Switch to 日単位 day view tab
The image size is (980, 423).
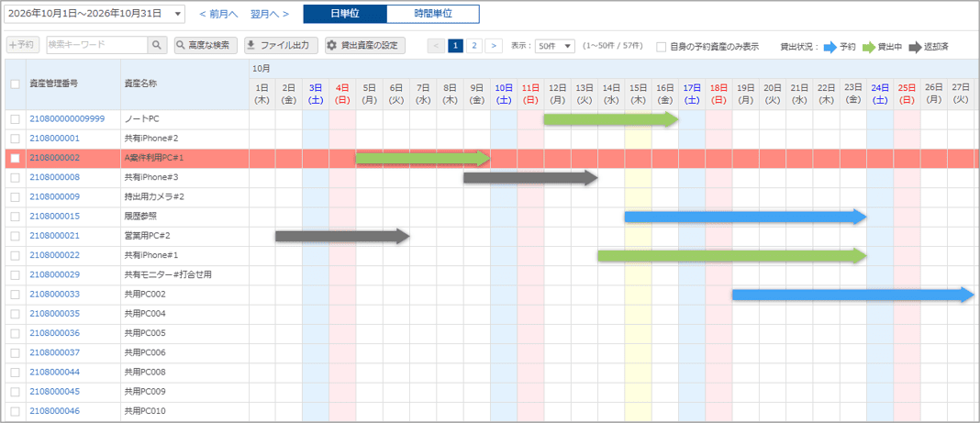point(345,13)
